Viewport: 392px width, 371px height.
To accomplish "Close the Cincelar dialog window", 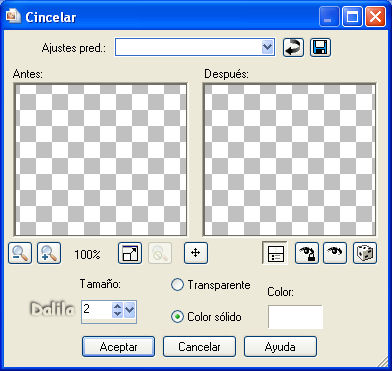I will point(375,17).
